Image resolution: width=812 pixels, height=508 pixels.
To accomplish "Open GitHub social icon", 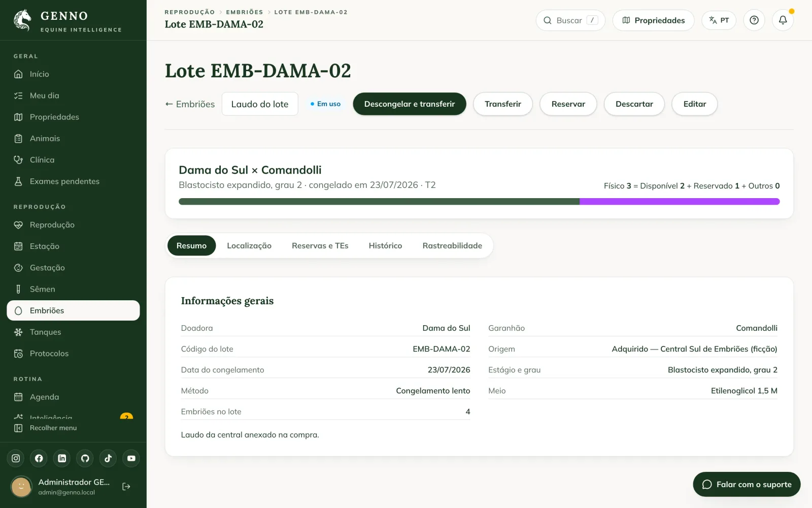I will coord(85,458).
